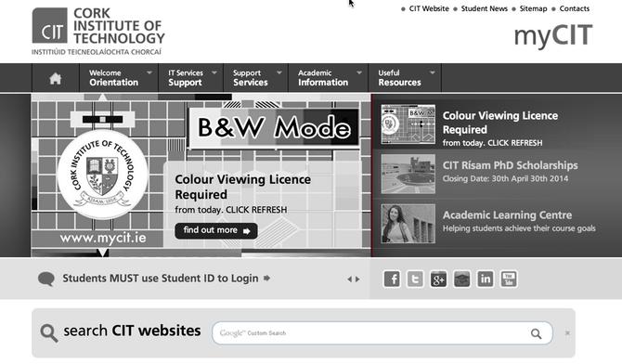Viewport: 622px width, 364px height.
Task: Click from today. CLICK REFRESH banner text
Action: pyautogui.click(x=231, y=210)
